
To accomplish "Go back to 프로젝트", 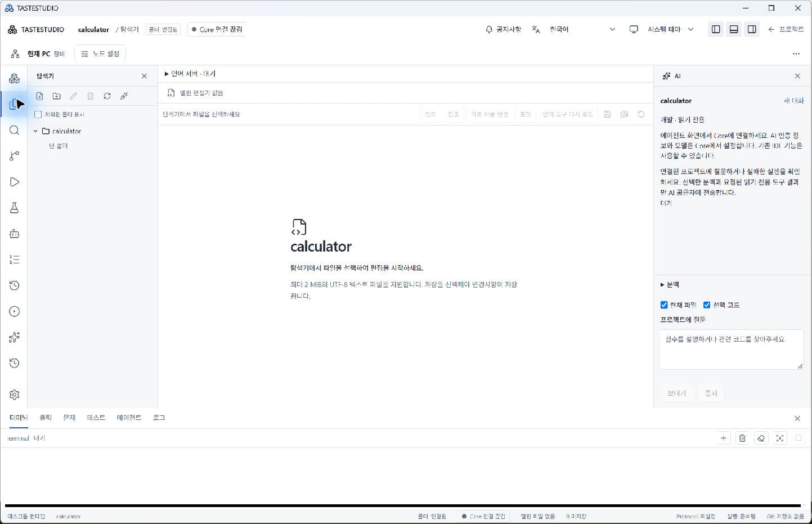I will (x=786, y=29).
